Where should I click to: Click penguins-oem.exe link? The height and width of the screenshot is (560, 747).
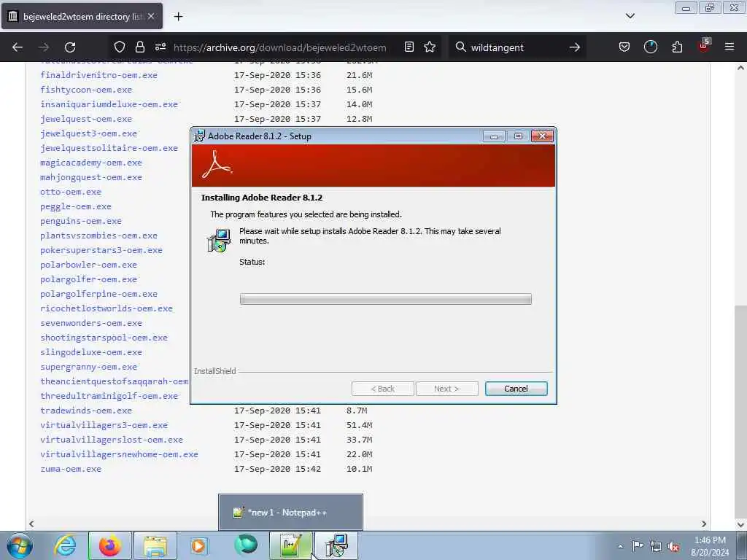(x=81, y=221)
